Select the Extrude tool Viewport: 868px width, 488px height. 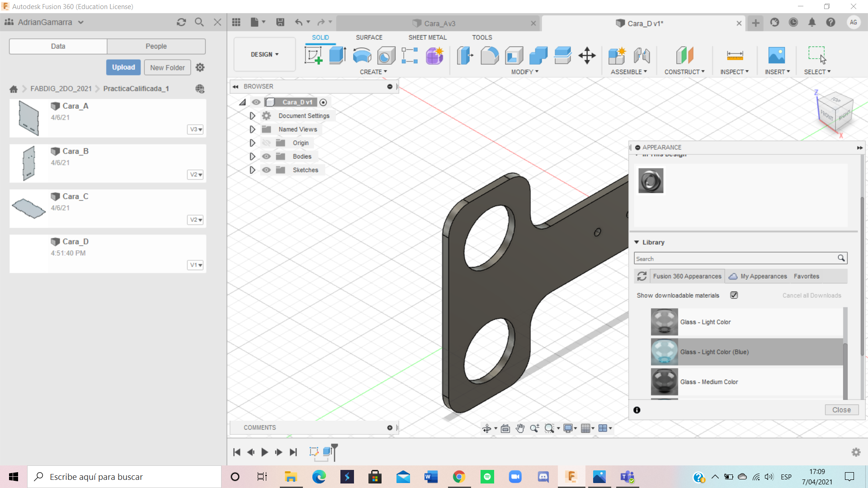(337, 56)
